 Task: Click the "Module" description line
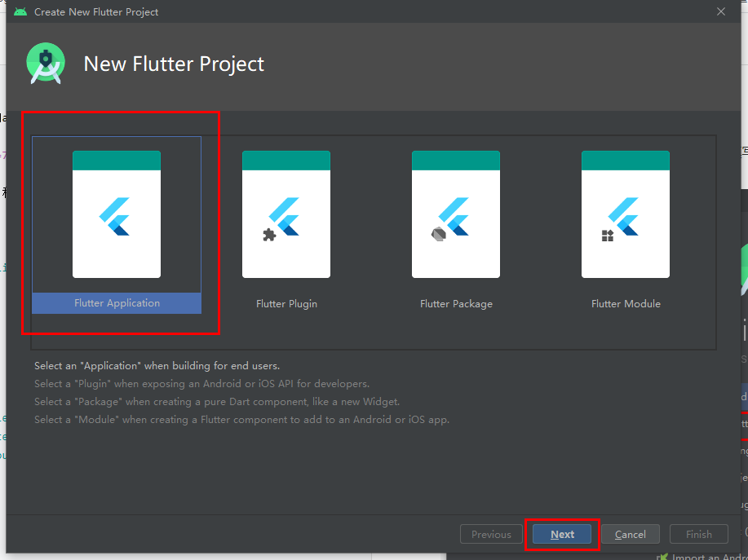242,420
